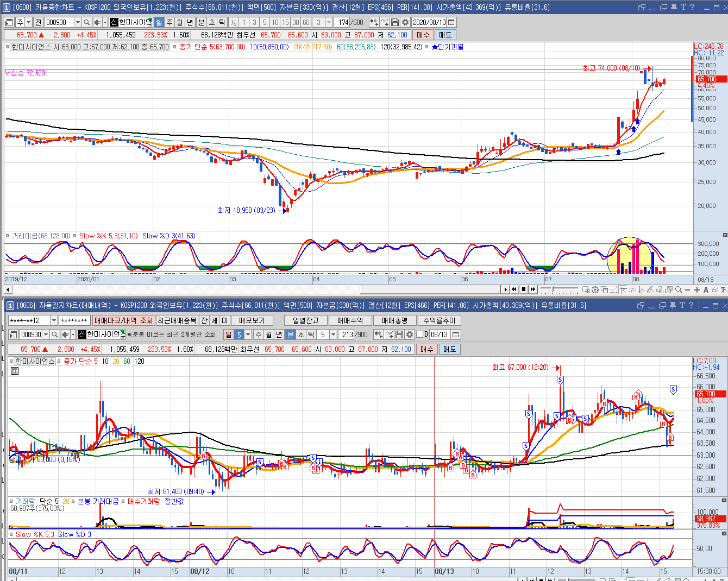Click 최근매매종목 button

pyautogui.click(x=177, y=320)
